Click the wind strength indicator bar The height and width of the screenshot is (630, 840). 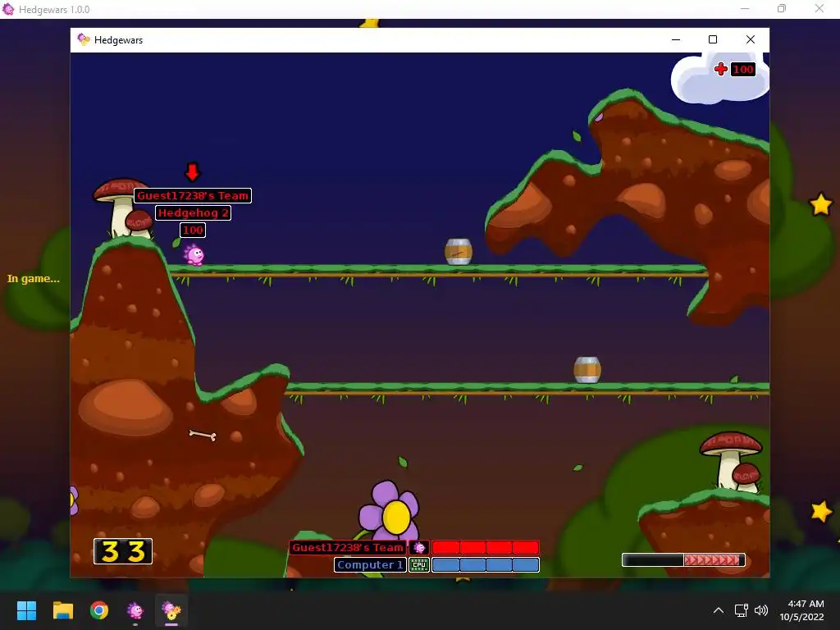pyautogui.click(x=683, y=559)
